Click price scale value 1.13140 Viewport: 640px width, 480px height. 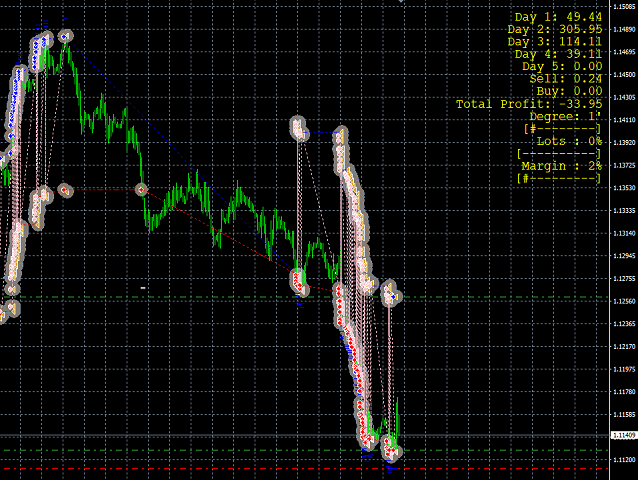[624, 233]
